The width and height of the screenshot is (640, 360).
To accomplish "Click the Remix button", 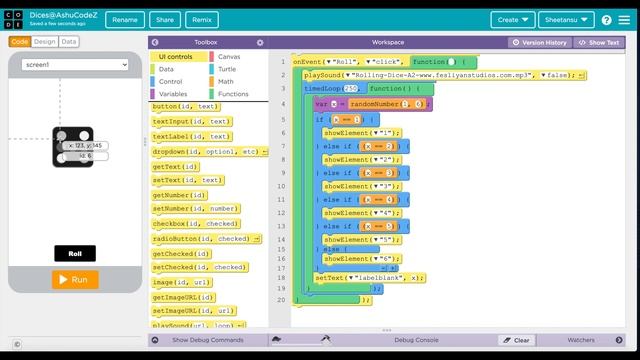I will click(x=202, y=20).
